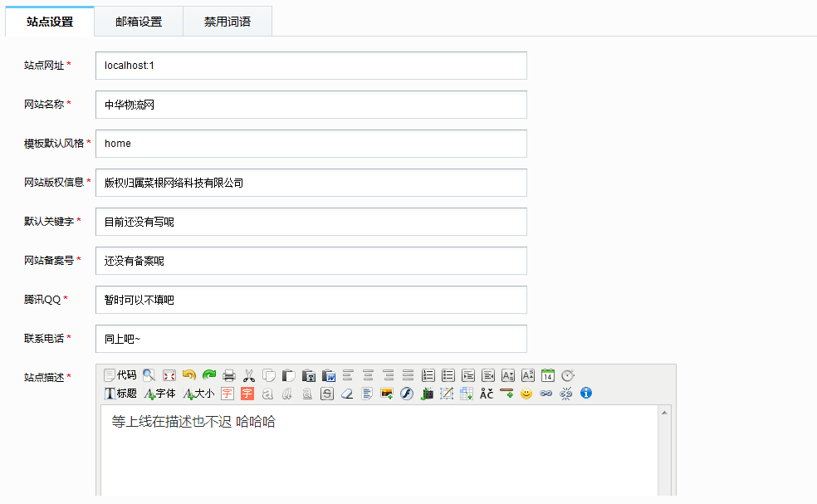Insert date with the calendar icon
The width and height of the screenshot is (817, 504).
548,375
